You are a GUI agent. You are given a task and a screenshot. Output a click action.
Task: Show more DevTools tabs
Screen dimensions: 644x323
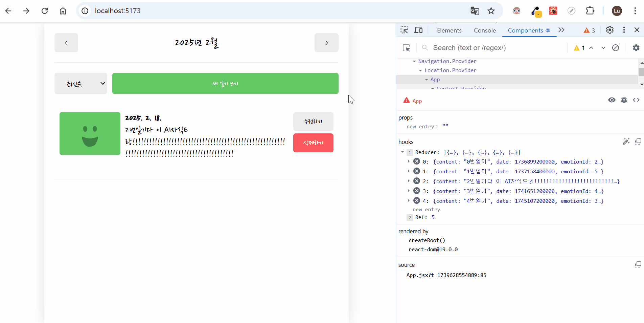[x=561, y=30]
